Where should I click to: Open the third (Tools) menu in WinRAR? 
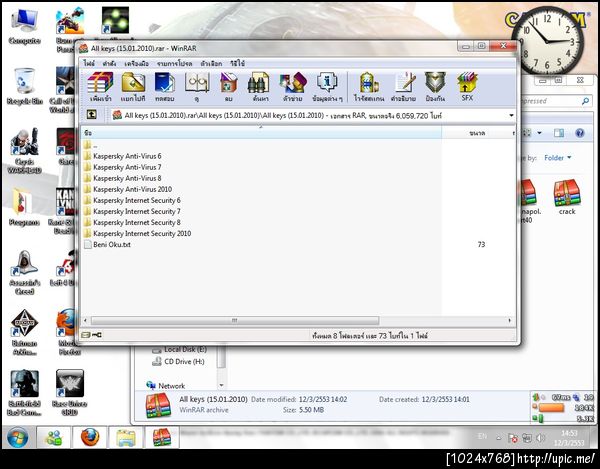tap(136, 63)
